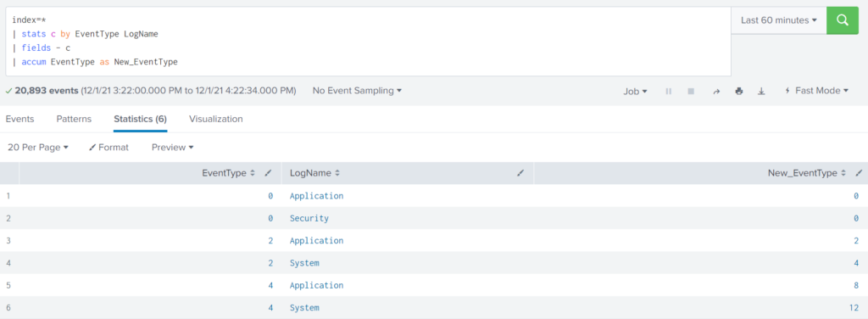
Task: Sort by New_EventType column
Action: (807, 173)
